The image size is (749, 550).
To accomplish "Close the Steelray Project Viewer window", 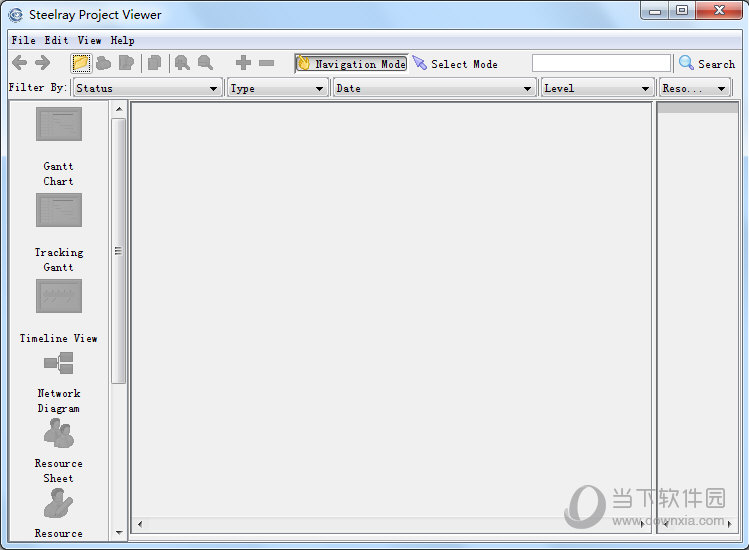I will [x=719, y=11].
